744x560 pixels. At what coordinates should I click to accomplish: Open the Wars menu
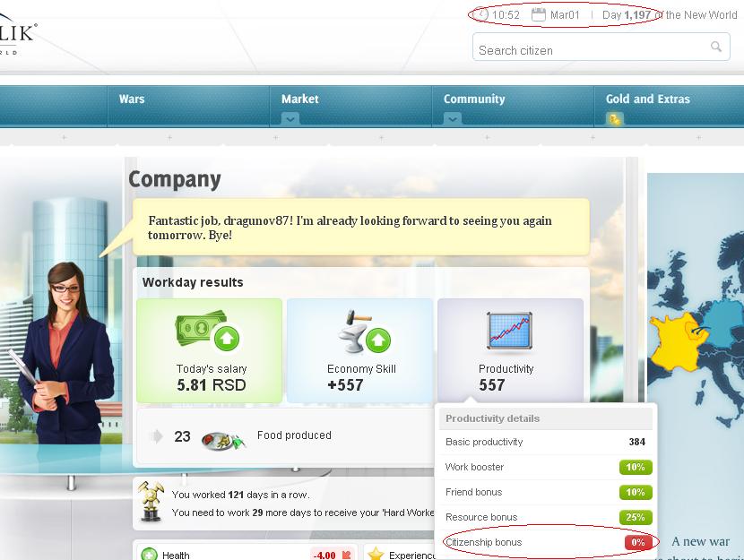[x=132, y=99]
